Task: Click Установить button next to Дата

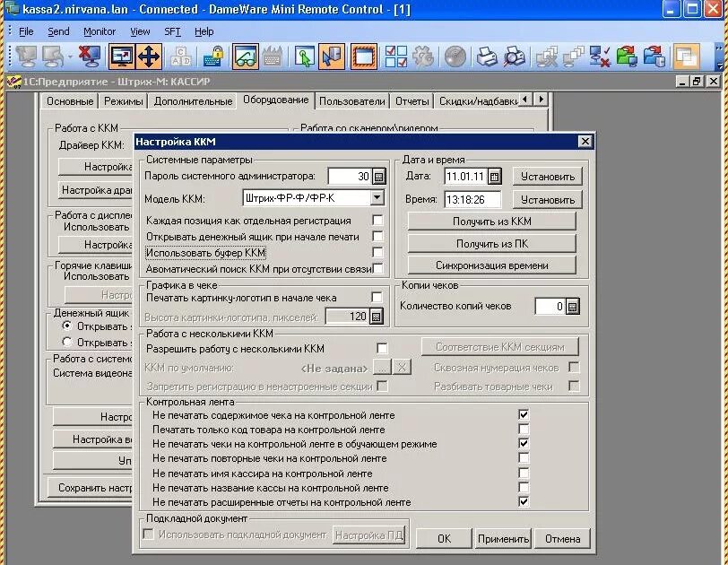Action: tap(548, 177)
